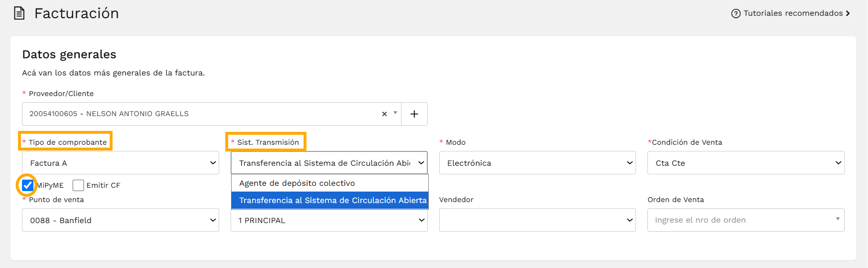Viewport: 868px width, 268px height.
Task: Expand the Condición de Venta dropdown
Action: click(x=746, y=163)
